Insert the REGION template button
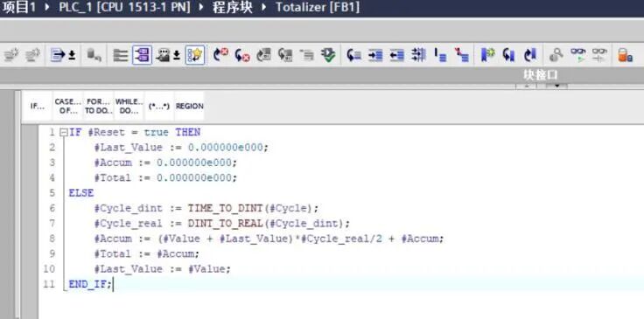The width and height of the screenshot is (644, 319). coord(189,107)
